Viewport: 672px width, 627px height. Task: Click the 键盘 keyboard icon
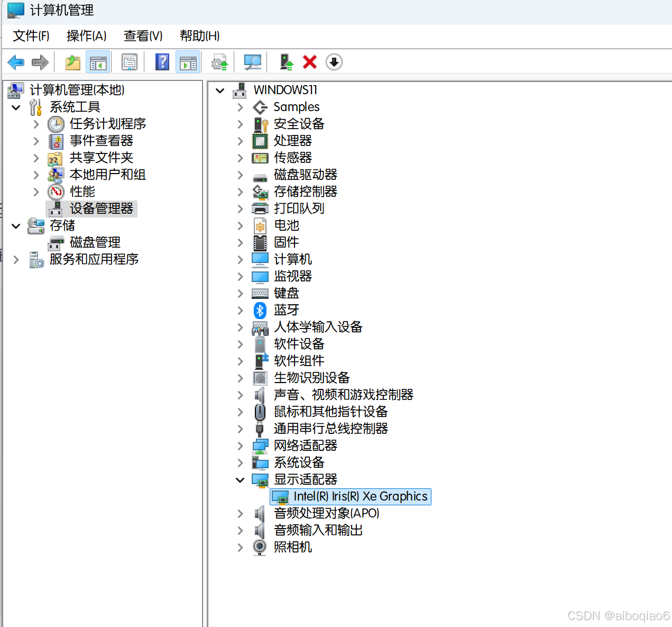[x=260, y=293]
